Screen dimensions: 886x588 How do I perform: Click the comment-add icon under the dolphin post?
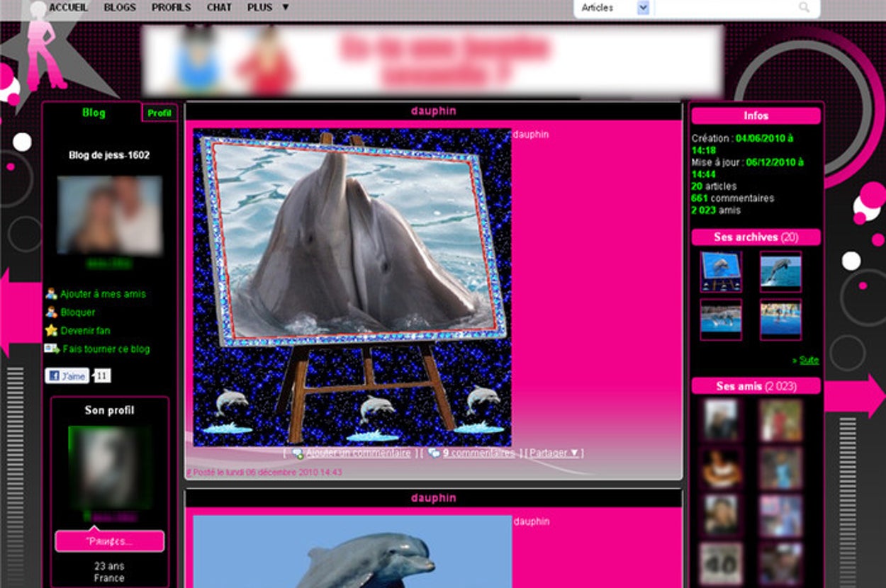(298, 453)
